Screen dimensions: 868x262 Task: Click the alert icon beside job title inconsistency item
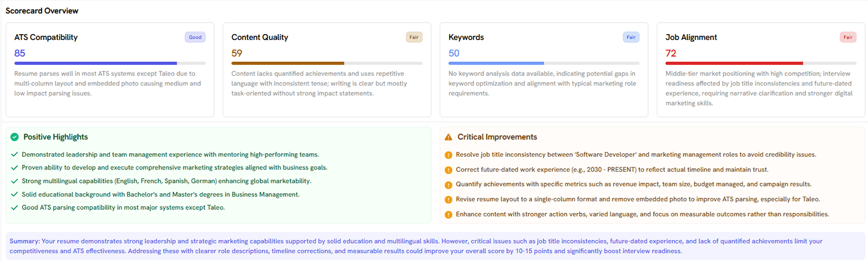[448, 155]
